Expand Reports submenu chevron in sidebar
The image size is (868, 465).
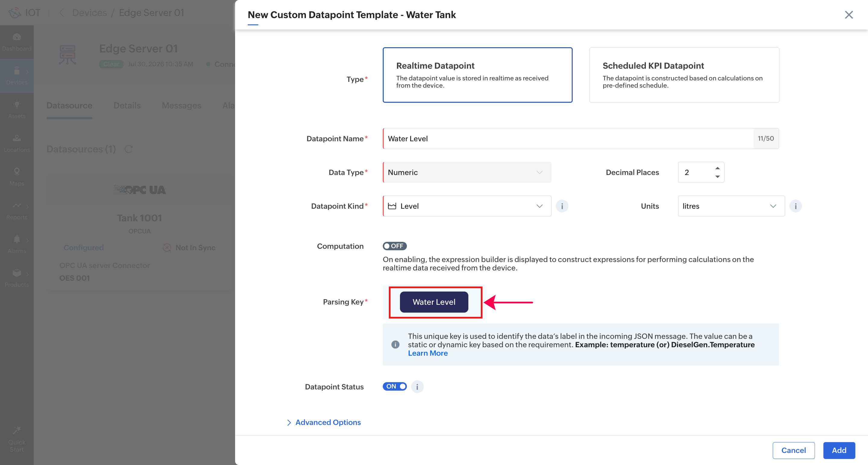click(x=27, y=206)
